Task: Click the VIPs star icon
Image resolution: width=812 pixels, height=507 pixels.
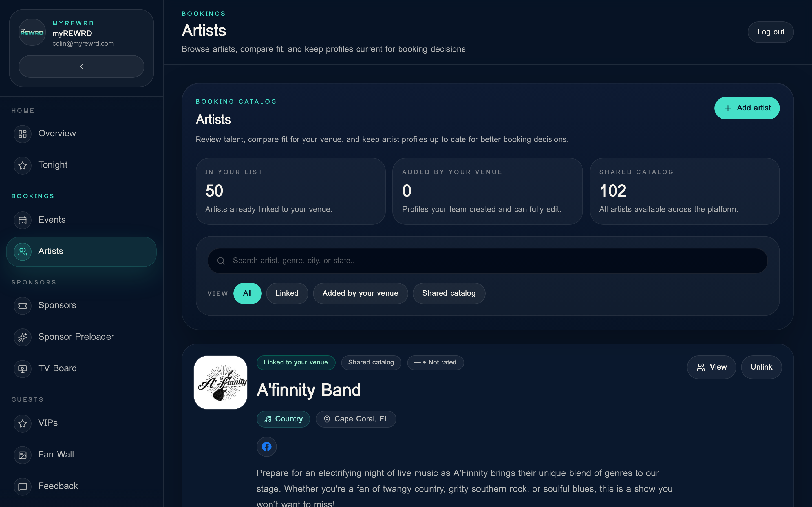Action: click(22, 424)
